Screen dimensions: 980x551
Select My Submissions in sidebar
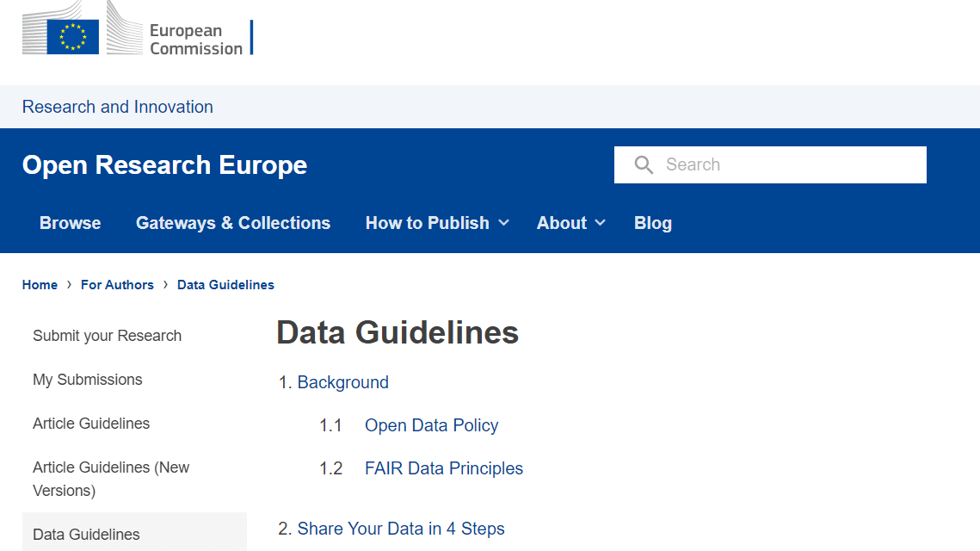coord(88,380)
